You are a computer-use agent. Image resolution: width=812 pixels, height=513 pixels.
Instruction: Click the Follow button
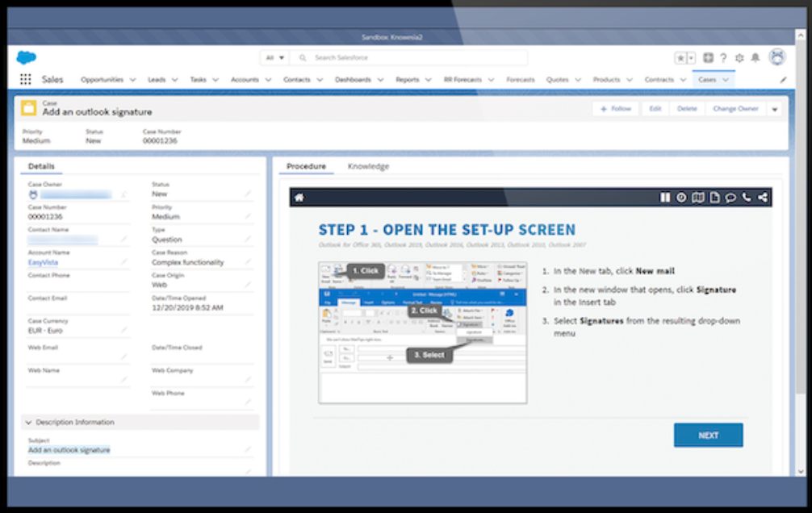coord(616,109)
